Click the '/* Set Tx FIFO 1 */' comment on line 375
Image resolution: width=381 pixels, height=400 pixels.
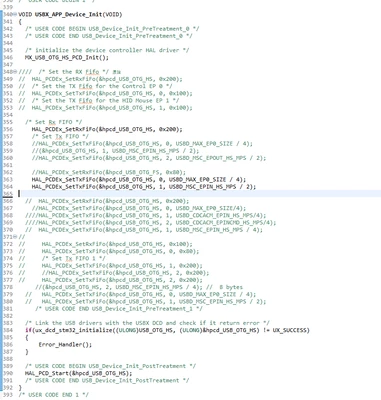(x=74, y=258)
